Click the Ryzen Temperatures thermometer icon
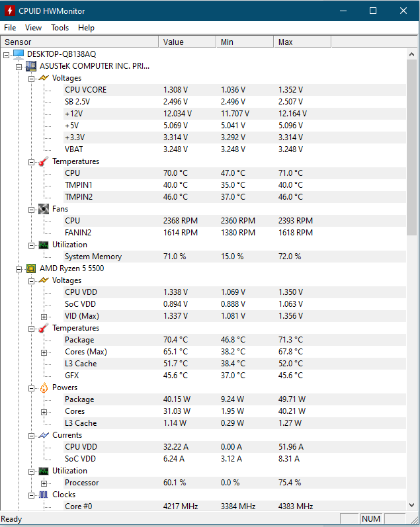 (x=44, y=328)
